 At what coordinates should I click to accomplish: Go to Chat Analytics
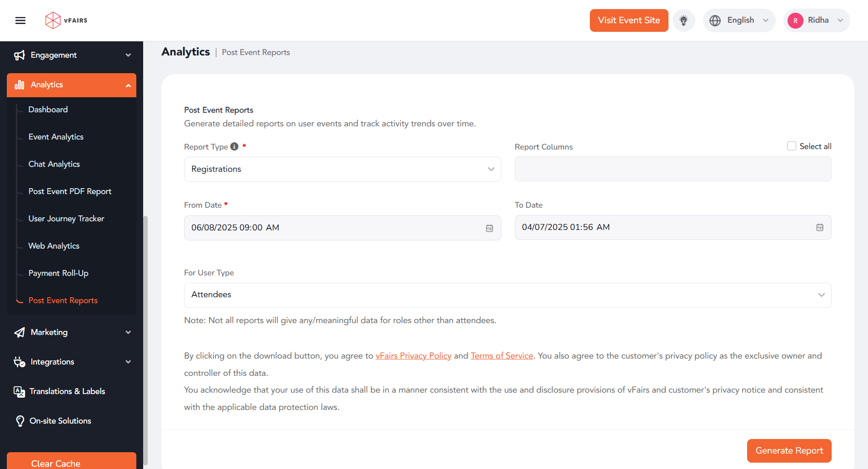(54, 164)
